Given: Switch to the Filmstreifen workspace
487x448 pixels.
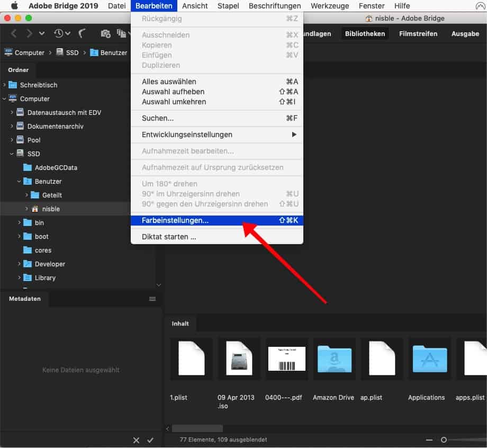Looking at the screenshot, I should [x=418, y=33].
